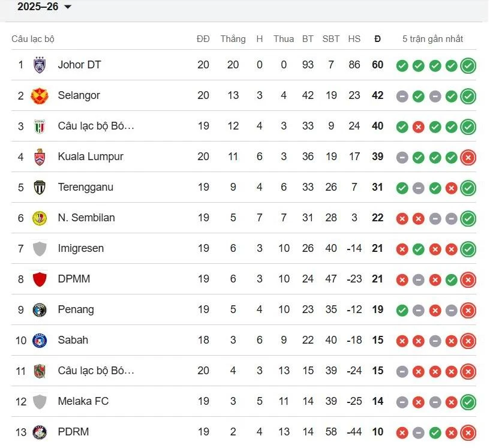Screen dimensions: 490x448
Task: Open the 2025–26 season dropdown
Action: (44, 7)
